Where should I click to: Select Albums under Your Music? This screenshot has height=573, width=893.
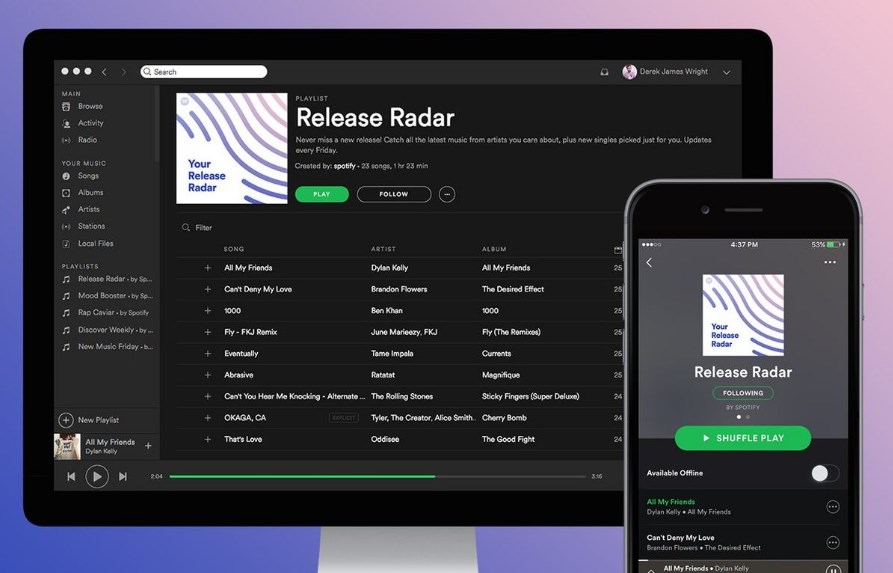tap(90, 193)
